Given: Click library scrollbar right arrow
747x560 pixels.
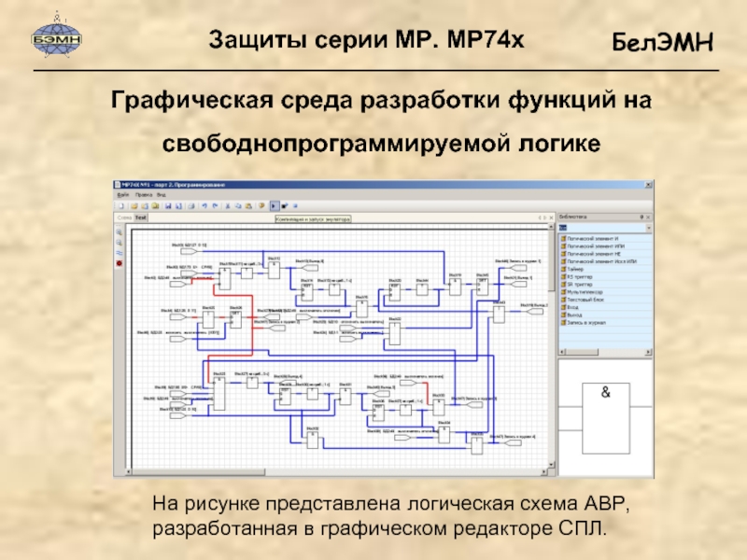Looking at the screenshot, I should (648, 352).
